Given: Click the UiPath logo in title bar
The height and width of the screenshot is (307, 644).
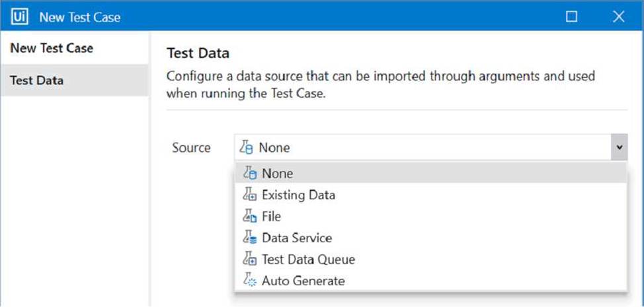Looking at the screenshot, I should click(20, 17).
